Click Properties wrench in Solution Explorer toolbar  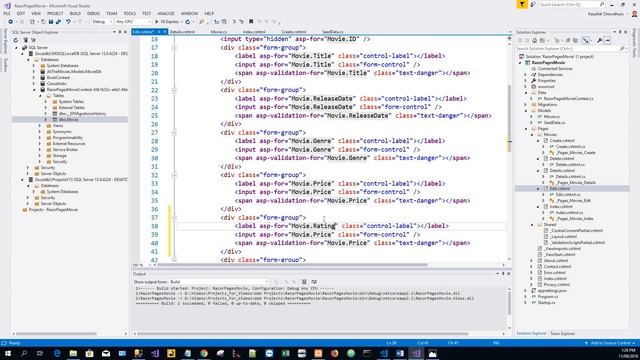point(599,40)
